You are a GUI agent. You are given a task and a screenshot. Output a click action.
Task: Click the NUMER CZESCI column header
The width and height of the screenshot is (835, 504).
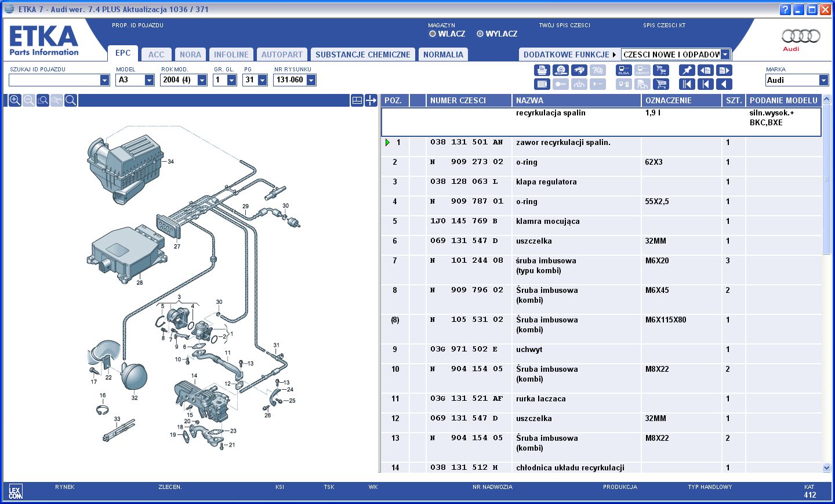[469, 100]
